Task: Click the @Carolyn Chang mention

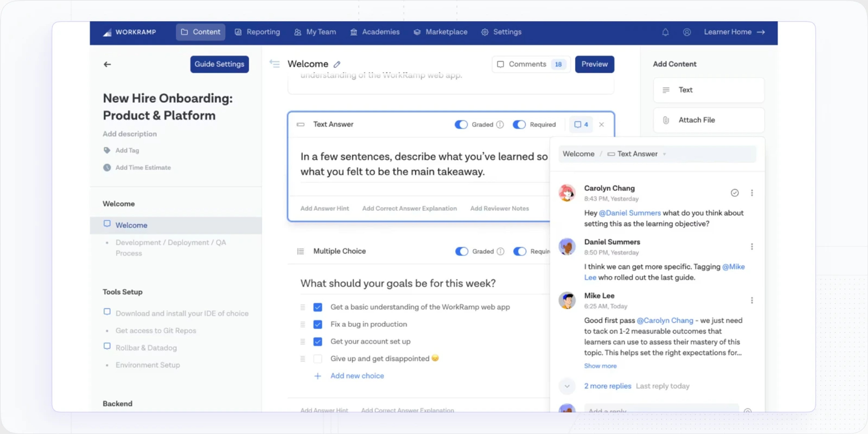Action: pos(665,321)
